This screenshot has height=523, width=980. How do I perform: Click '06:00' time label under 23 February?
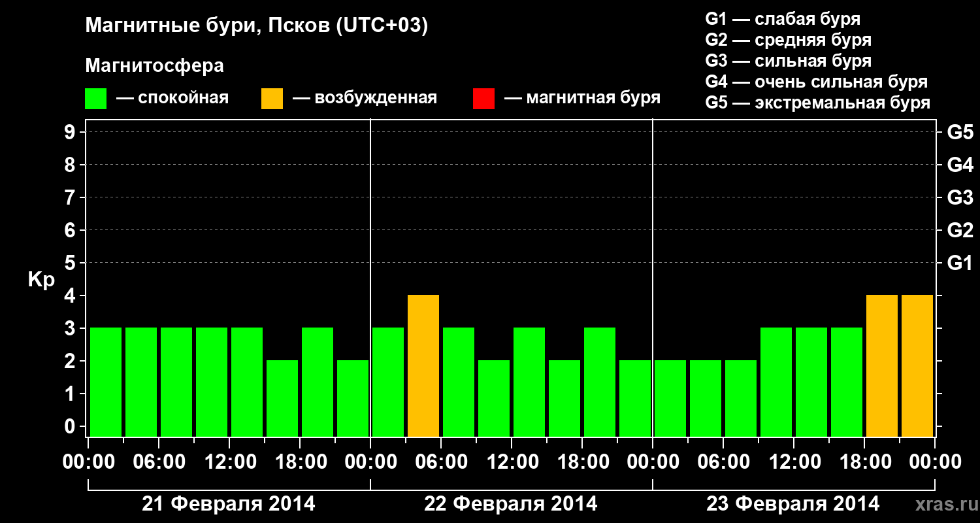[x=723, y=462]
